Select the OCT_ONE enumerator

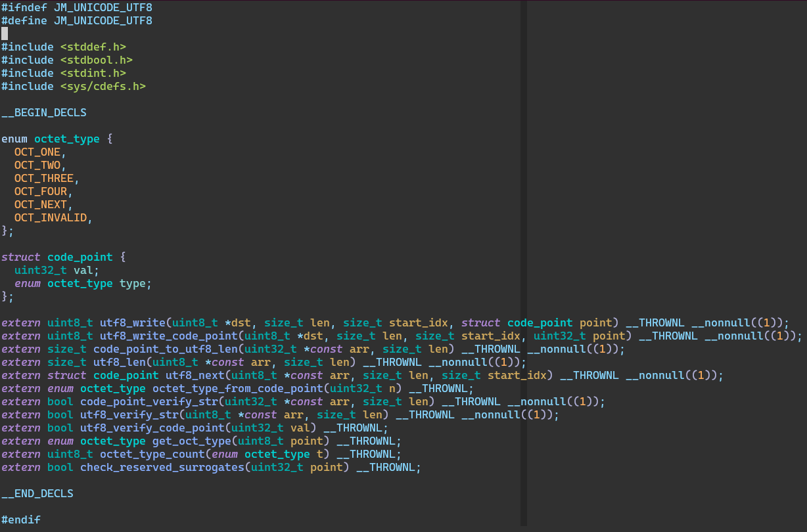pos(37,152)
